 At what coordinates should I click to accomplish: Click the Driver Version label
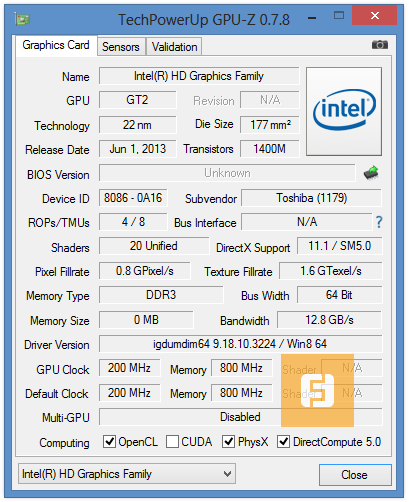tap(57, 345)
